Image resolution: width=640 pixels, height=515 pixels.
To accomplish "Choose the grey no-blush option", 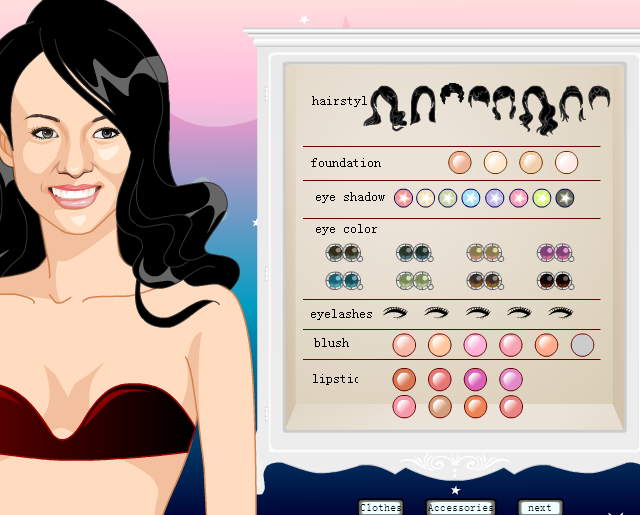I will [582, 345].
